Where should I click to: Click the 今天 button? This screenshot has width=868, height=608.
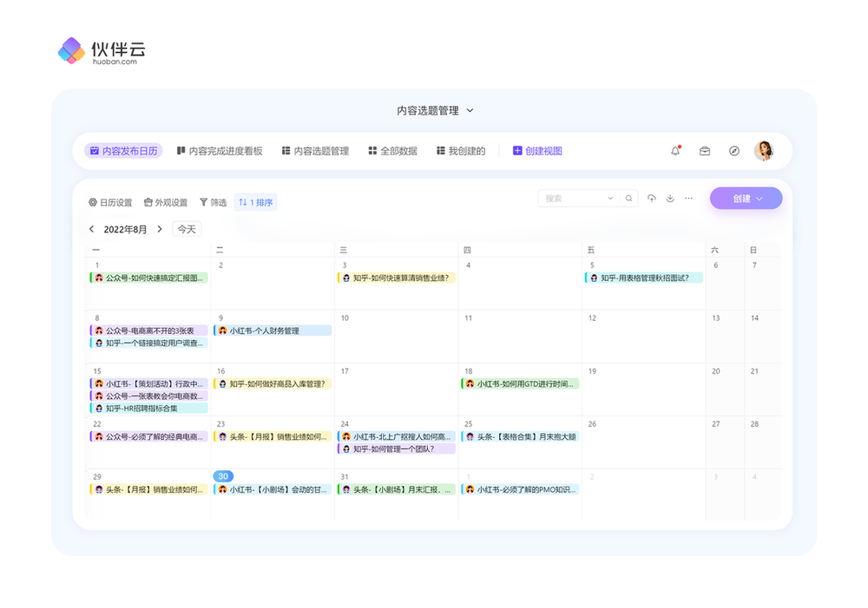(x=187, y=229)
